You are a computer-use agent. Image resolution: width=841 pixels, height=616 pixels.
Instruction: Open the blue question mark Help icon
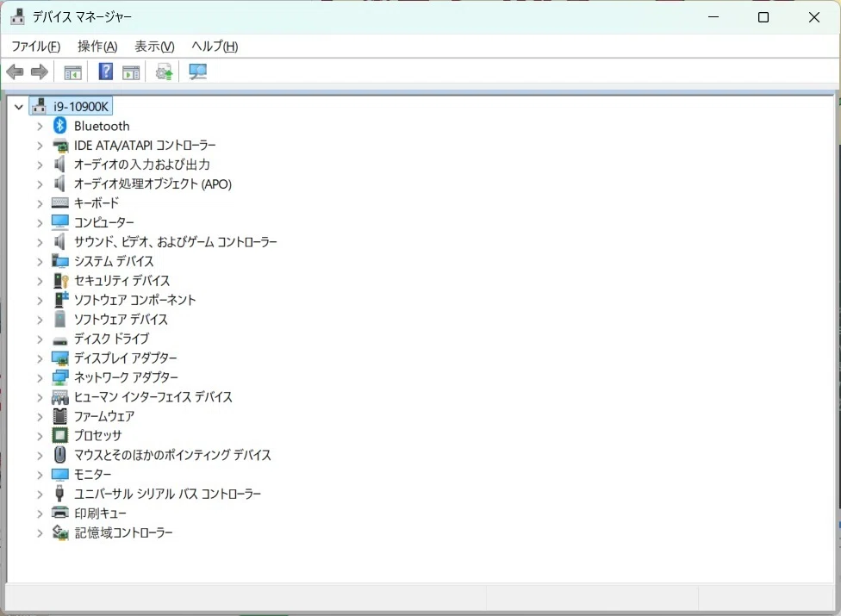[x=106, y=72]
